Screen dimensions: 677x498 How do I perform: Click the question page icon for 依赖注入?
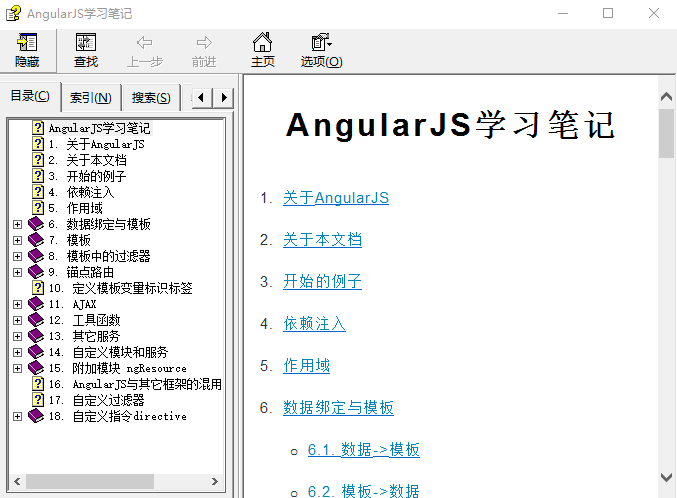tap(38, 192)
